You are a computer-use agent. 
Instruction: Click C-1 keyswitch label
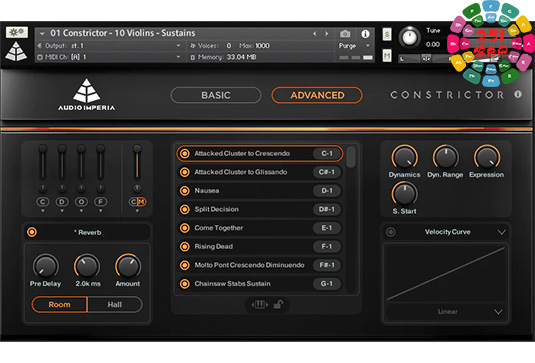(x=327, y=154)
